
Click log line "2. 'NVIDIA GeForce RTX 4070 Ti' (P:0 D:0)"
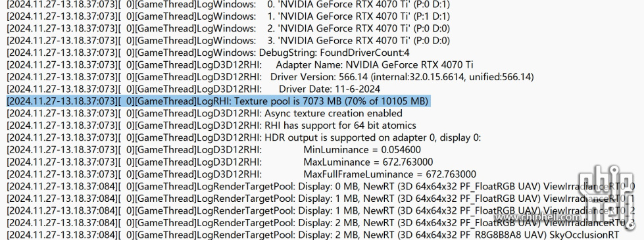[228, 28]
